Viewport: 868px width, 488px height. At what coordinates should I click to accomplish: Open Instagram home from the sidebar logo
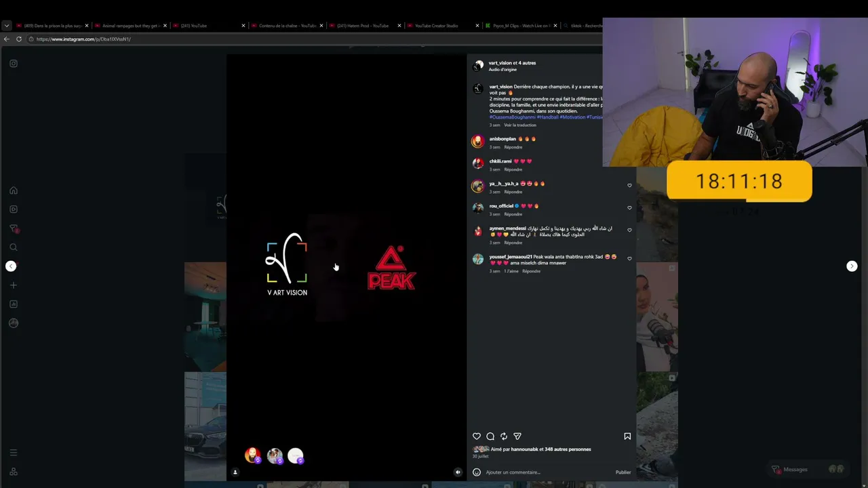pyautogui.click(x=14, y=64)
